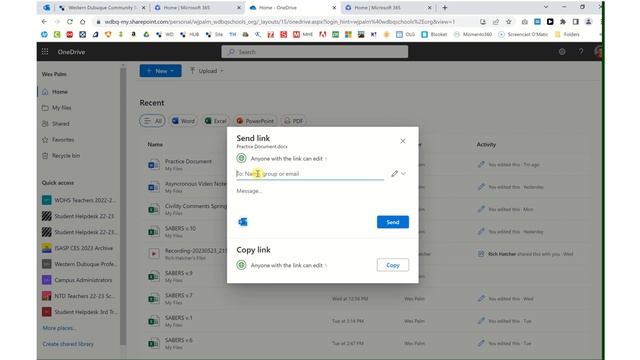The image size is (640, 360).
Task: Click the Activity column header
Action: pyautogui.click(x=486, y=144)
